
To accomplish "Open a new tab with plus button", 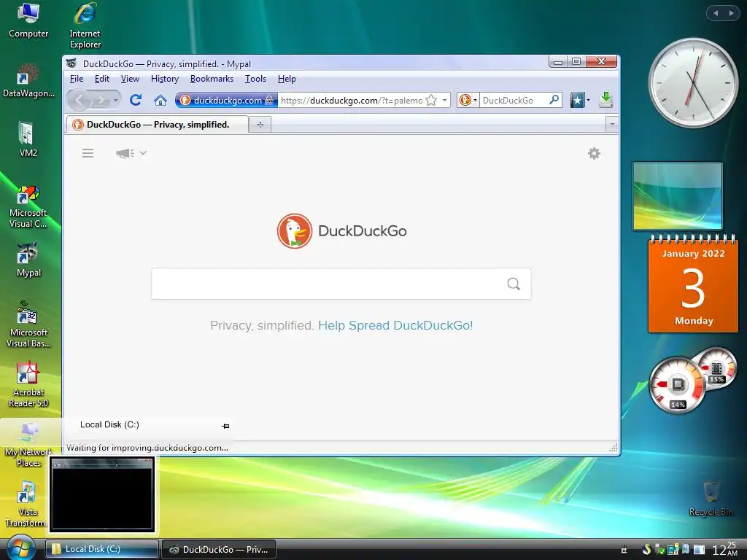I will (260, 124).
